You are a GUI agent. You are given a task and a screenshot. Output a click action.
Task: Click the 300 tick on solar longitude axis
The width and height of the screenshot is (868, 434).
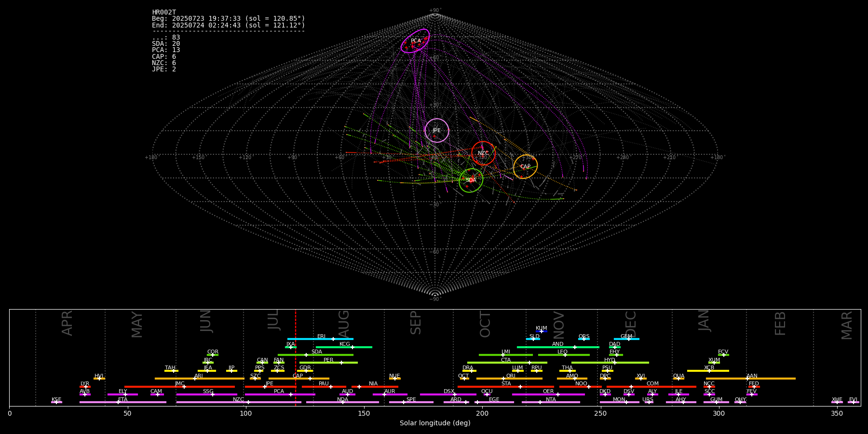[x=719, y=414]
